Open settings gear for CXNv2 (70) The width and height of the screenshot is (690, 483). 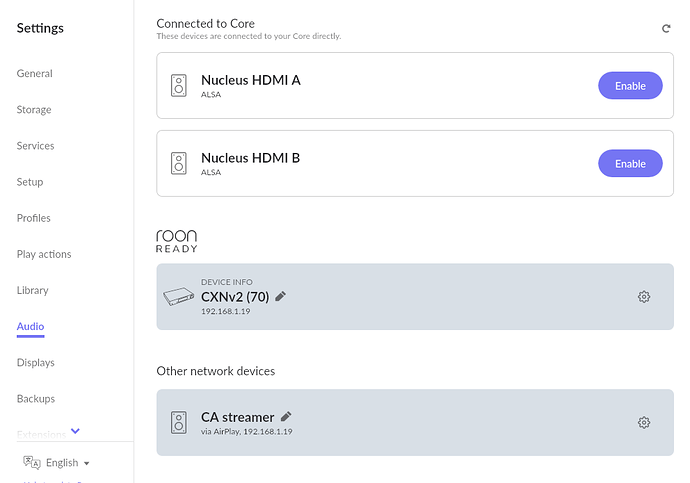pyautogui.click(x=644, y=297)
